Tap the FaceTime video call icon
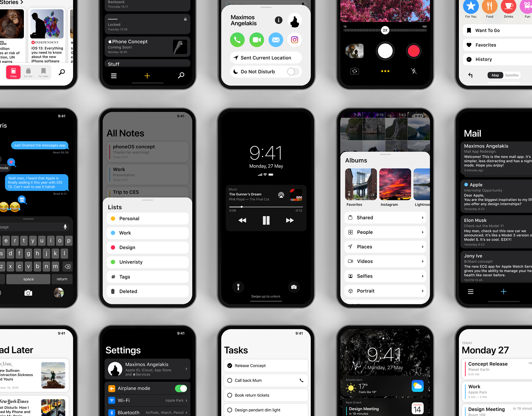 coord(256,40)
